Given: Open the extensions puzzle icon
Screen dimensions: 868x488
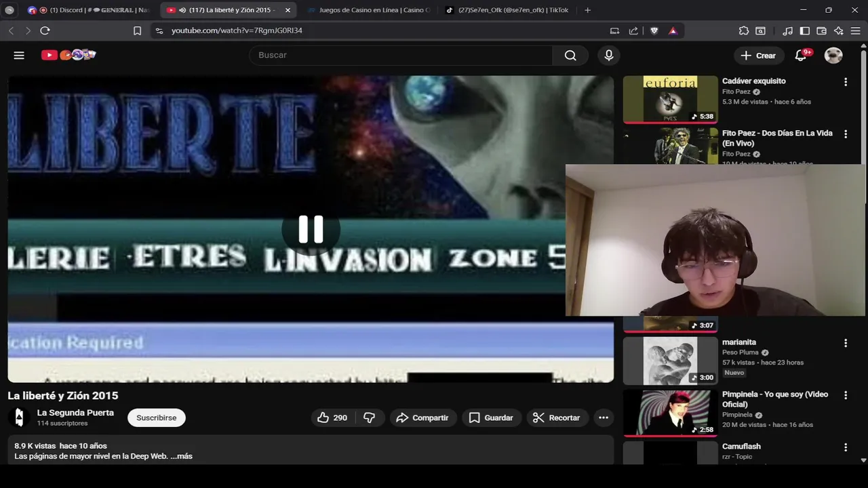Looking at the screenshot, I should [744, 30].
